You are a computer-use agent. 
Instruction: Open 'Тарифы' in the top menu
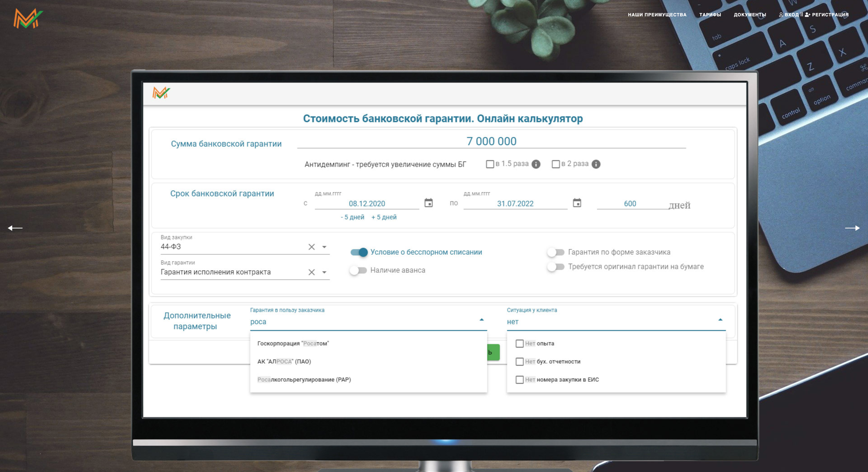point(710,15)
